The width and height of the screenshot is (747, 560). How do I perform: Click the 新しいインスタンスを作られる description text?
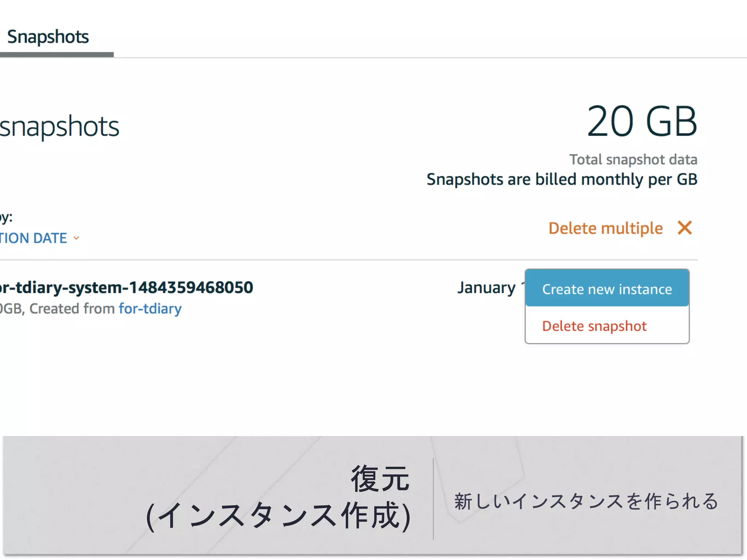tap(586, 501)
